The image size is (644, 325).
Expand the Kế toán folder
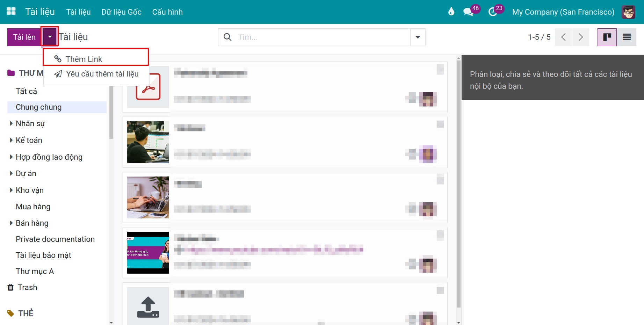pyautogui.click(x=11, y=140)
